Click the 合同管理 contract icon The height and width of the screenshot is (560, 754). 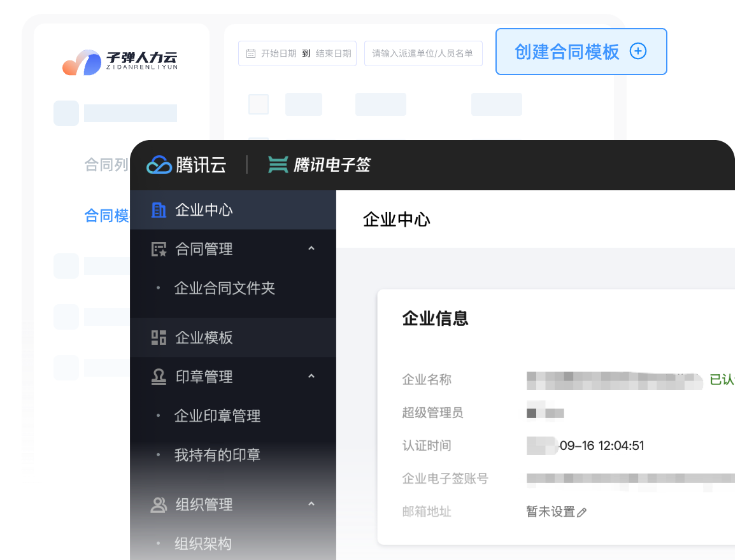coord(159,249)
